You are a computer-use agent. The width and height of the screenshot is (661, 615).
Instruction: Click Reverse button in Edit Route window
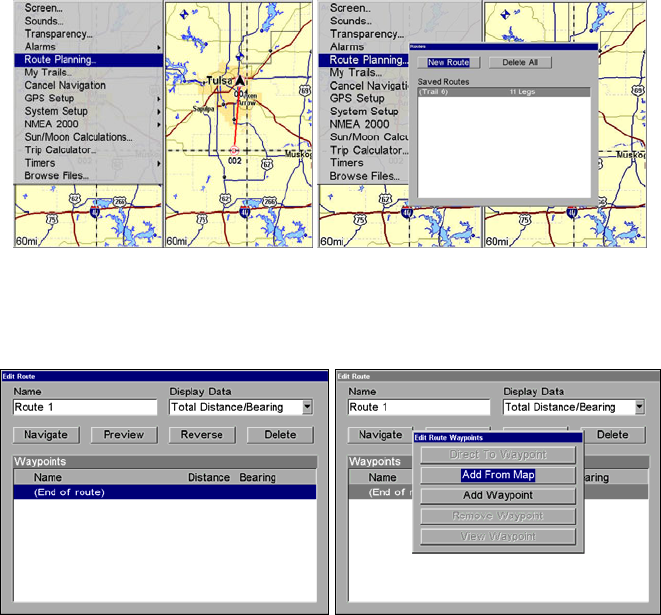(x=202, y=435)
